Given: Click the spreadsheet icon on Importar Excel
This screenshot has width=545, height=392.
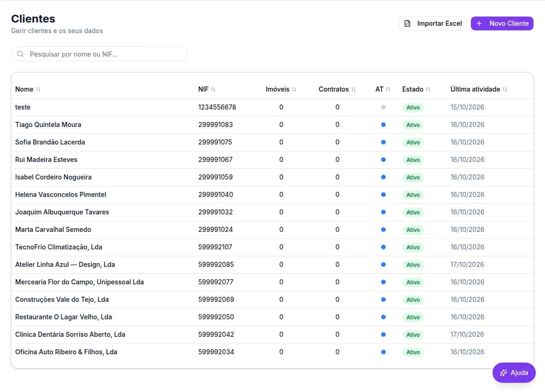Looking at the screenshot, I should pyautogui.click(x=407, y=23).
